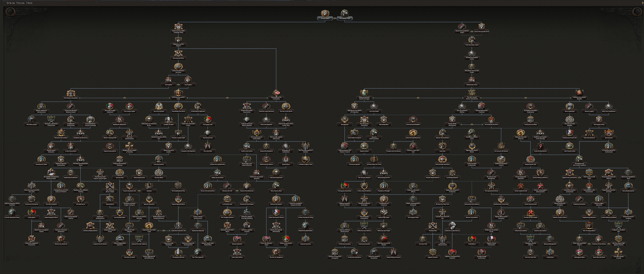Select the 'Arm the People' label

(374, 111)
